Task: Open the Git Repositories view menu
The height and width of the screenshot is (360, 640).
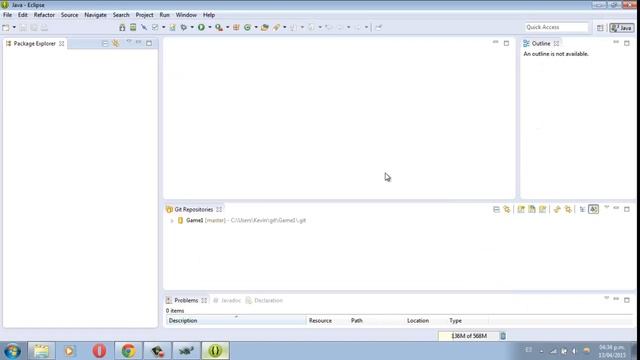Action: [x=607, y=208]
